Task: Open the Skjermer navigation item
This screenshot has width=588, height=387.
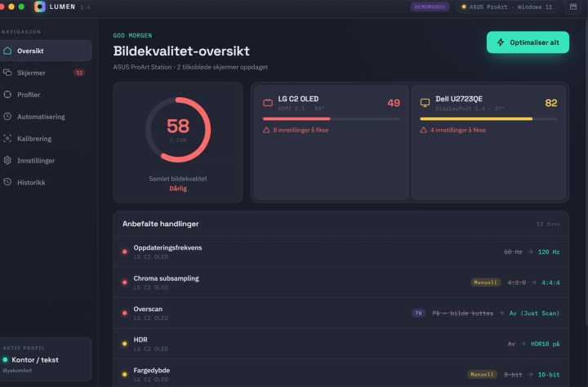Action: tap(45, 73)
